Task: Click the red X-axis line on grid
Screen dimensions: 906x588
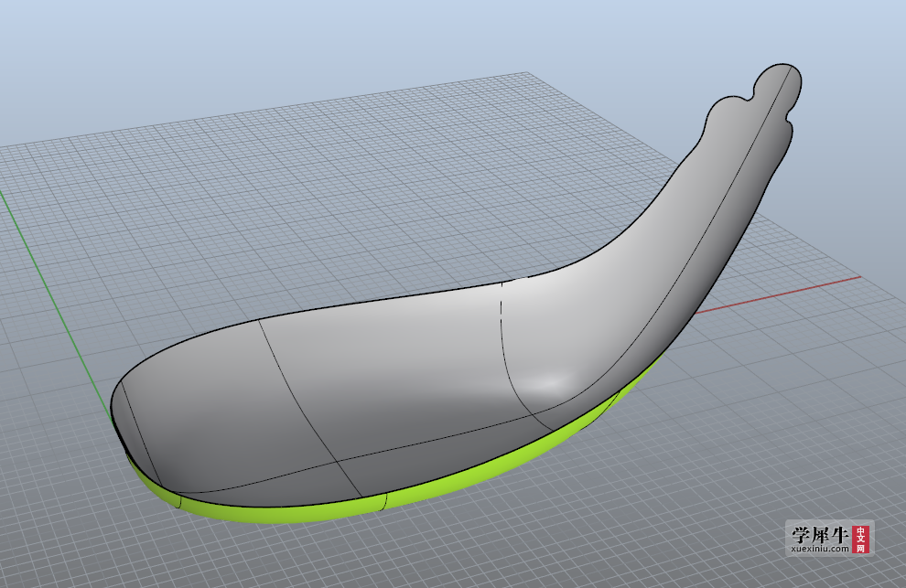Action: click(x=778, y=294)
